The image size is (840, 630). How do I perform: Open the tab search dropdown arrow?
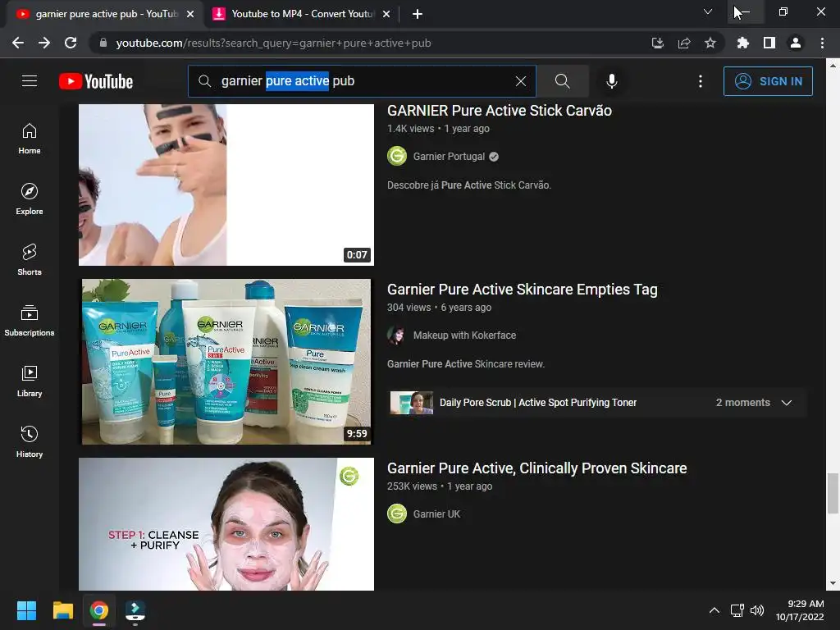(708, 11)
